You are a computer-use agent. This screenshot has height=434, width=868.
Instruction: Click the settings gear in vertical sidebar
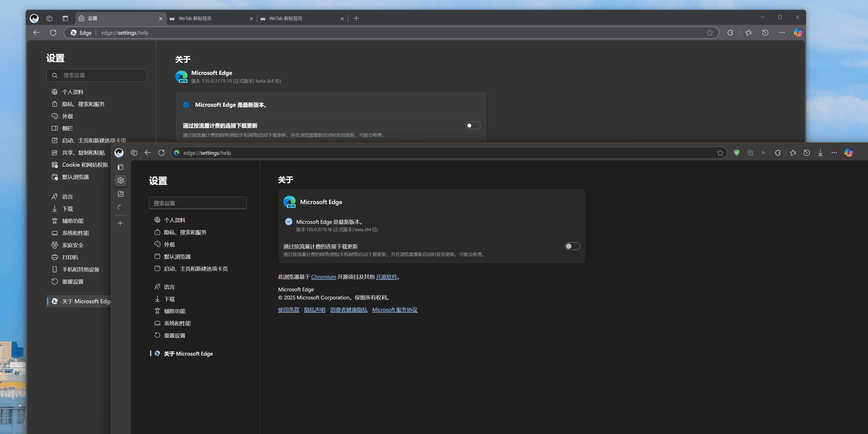pos(121,181)
